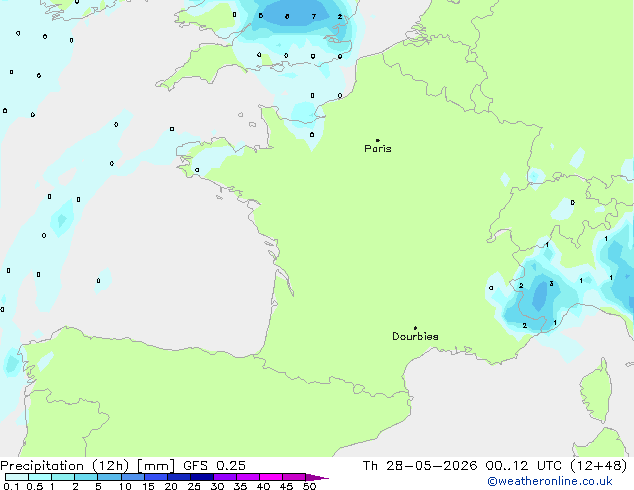The width and height of the screenshot is (634, 490).
Task: Click the '00..12 UTC' time range text
Action: pos(524,466)
